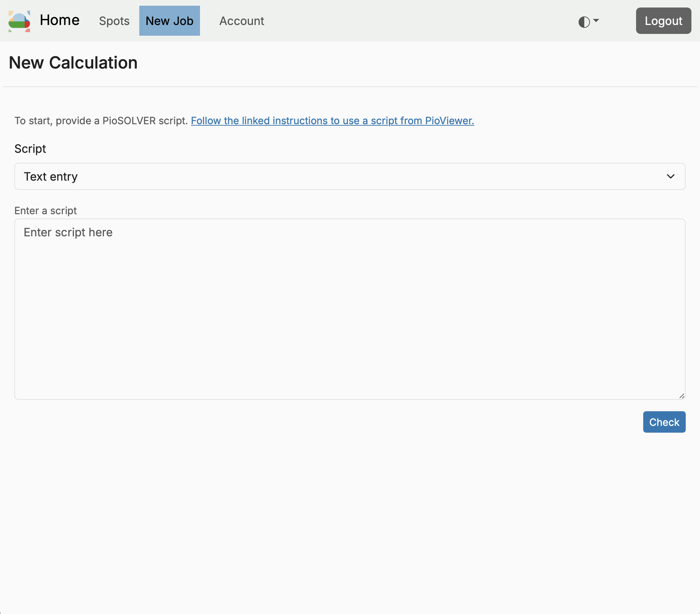The height and width of the screenshot is (614, 700).
Task: Click the colorful app logo icon
Action: [19, 21]
